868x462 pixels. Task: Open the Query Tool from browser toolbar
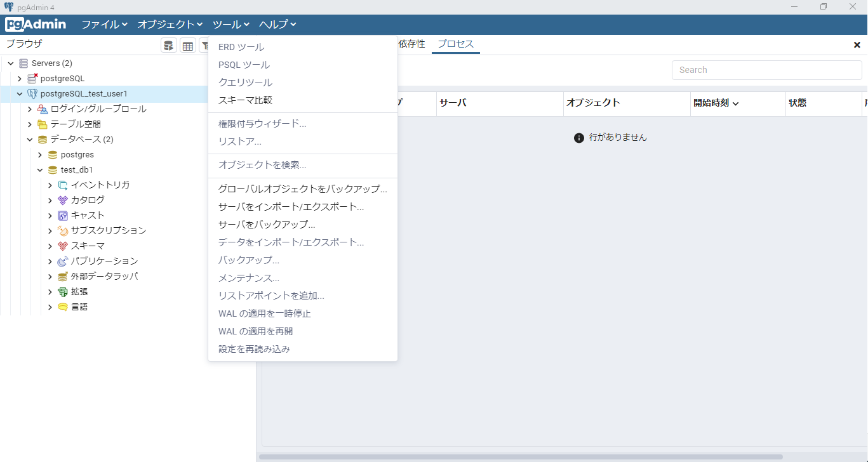(169, 46)
